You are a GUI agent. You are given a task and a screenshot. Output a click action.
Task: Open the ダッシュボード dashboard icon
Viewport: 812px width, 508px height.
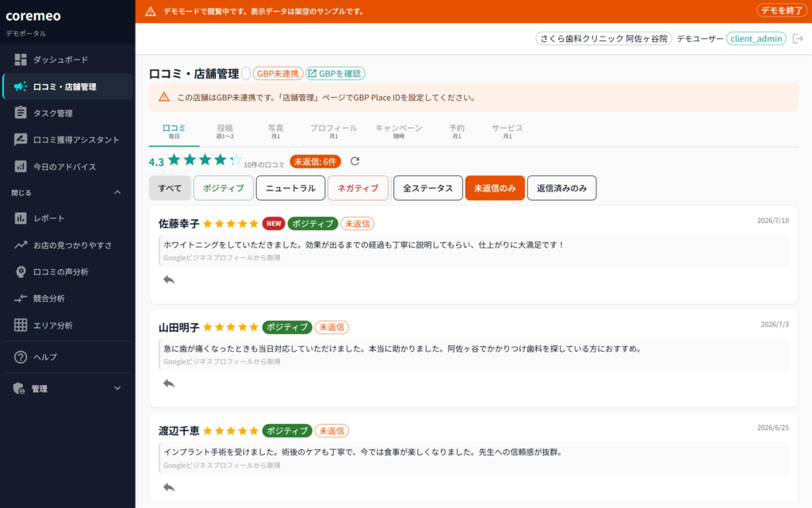pos(20,60)
